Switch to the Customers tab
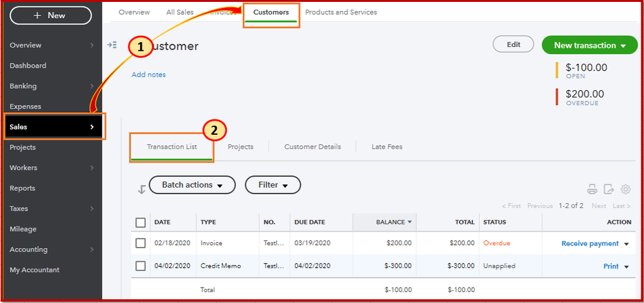644x303 pixels. 271,12
